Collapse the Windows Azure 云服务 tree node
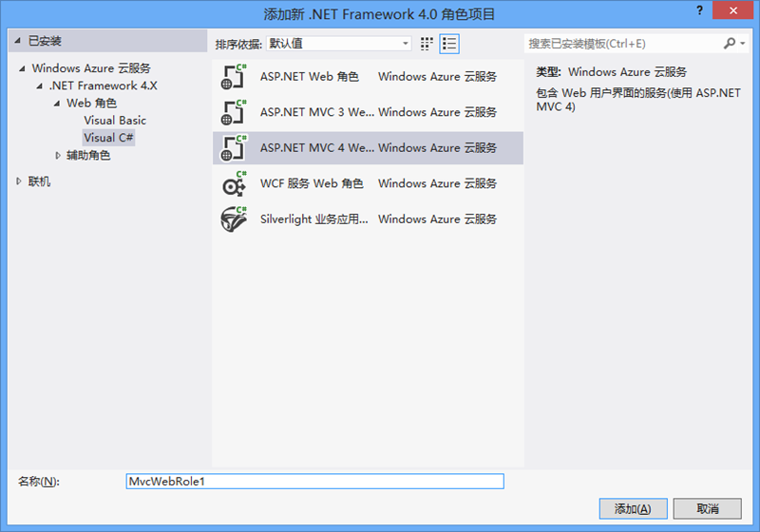 point(22,68)
